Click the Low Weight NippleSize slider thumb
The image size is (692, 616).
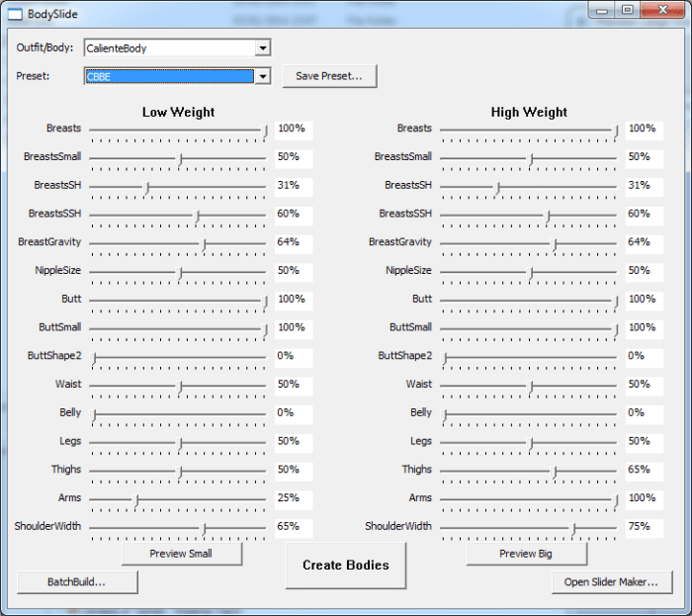[x=179, y=273]
